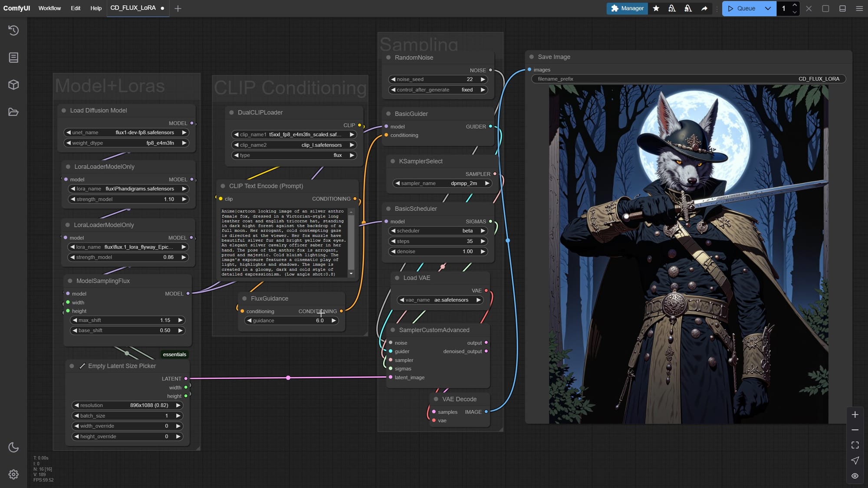
Task: Open the Queue options dropdown arrow
Action: pyautogui.click(x=768, y=8)
